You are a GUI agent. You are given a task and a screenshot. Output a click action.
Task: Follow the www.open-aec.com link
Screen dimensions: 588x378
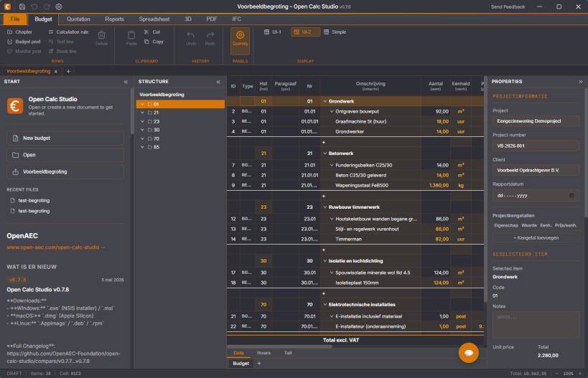pos(55,247)
